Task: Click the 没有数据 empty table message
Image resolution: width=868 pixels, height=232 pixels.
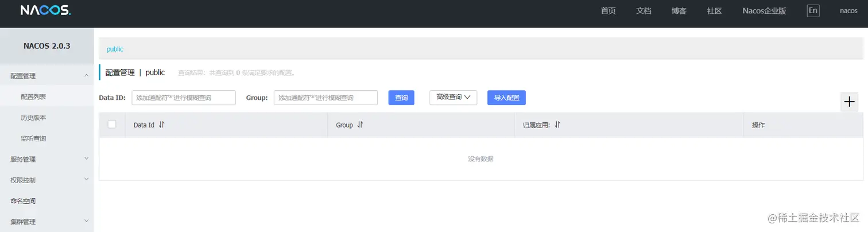Action: [480, 159]
